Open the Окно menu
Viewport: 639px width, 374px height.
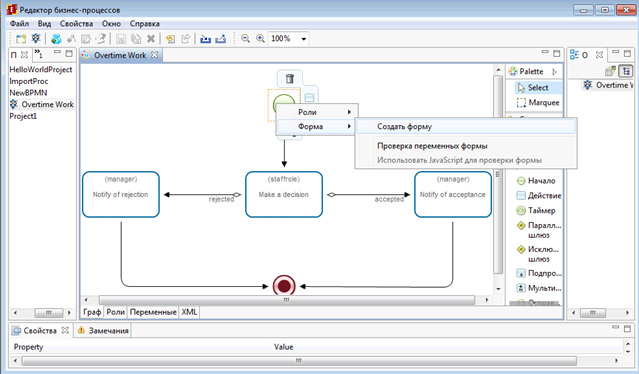coord(111,24)
